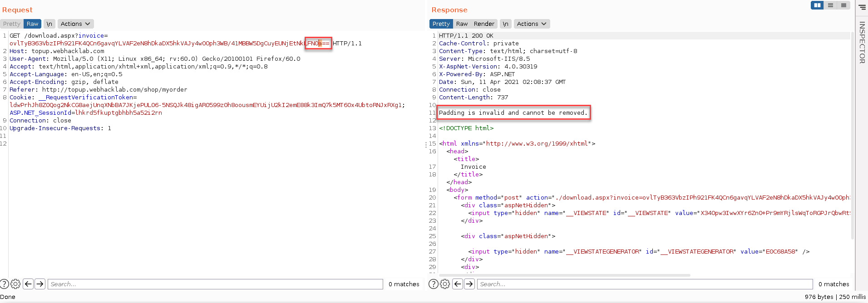Screen dimensions: 868x303
Task: Click the Referer header URL line
Action: tap(99, 89)
